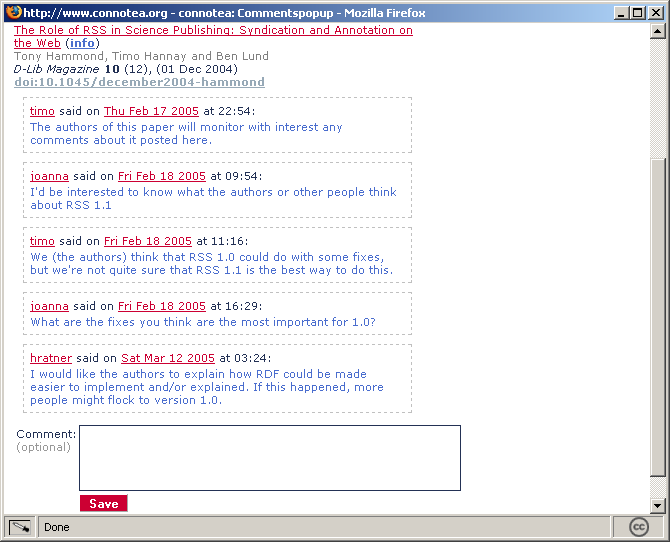670x542 pixels.
Task: Click the Firefox icon in title bar
Action: 14,12
